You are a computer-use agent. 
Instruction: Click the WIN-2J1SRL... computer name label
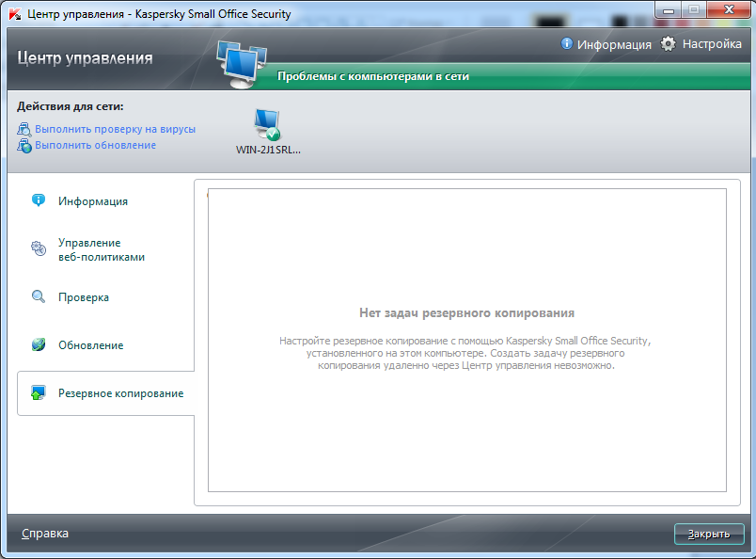(x=268, y=150)
